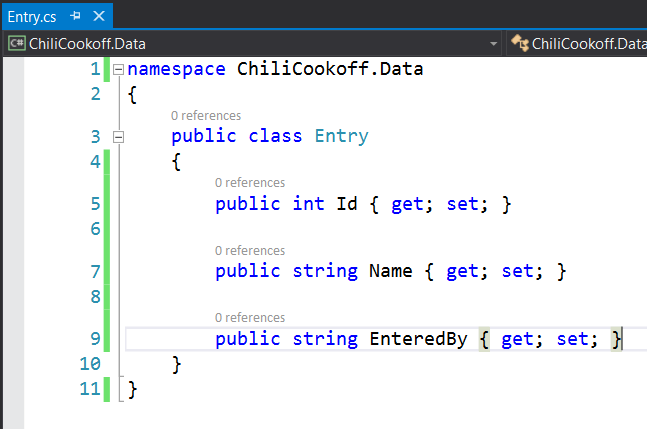Open the ChiliCookoff.Data project dropdown arrow
Screen dimensions: 647x429
click(x=494, y=44)
